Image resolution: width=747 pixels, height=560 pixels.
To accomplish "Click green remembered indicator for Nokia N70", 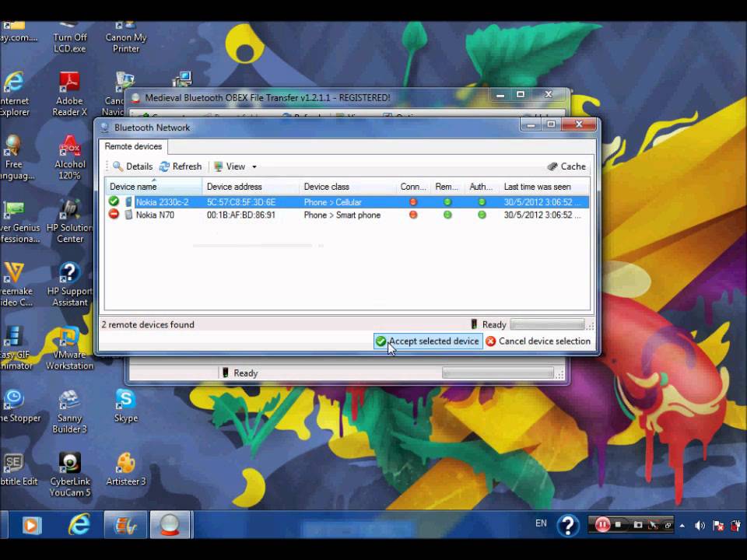I will click(x=447, y=215).
